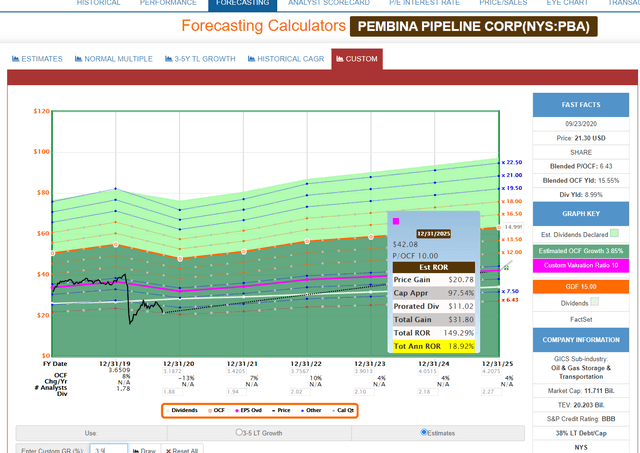
Task: Click the Market Cap 11.711 Bil. row
Action: click(x=581, y=391)
